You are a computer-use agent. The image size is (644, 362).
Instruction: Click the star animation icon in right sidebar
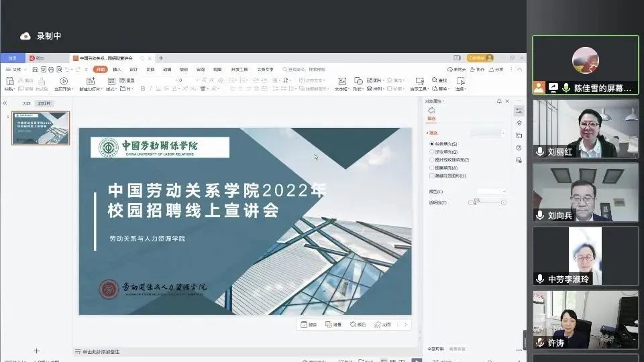point(519,123)
